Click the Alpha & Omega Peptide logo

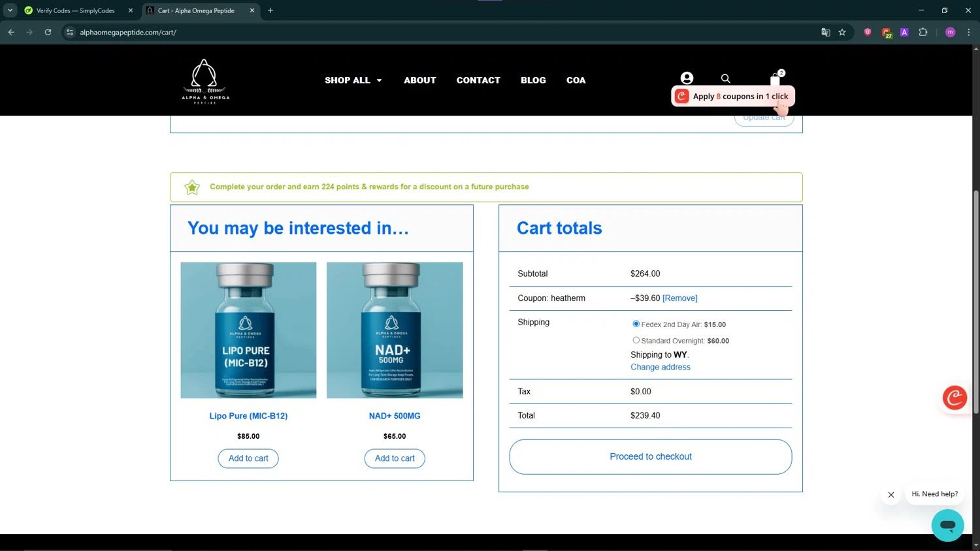point(205,81)
